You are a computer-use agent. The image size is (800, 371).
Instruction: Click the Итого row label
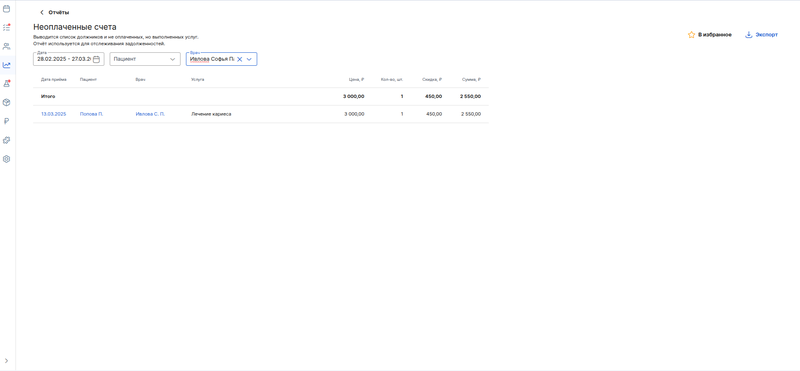coord(48,96)
